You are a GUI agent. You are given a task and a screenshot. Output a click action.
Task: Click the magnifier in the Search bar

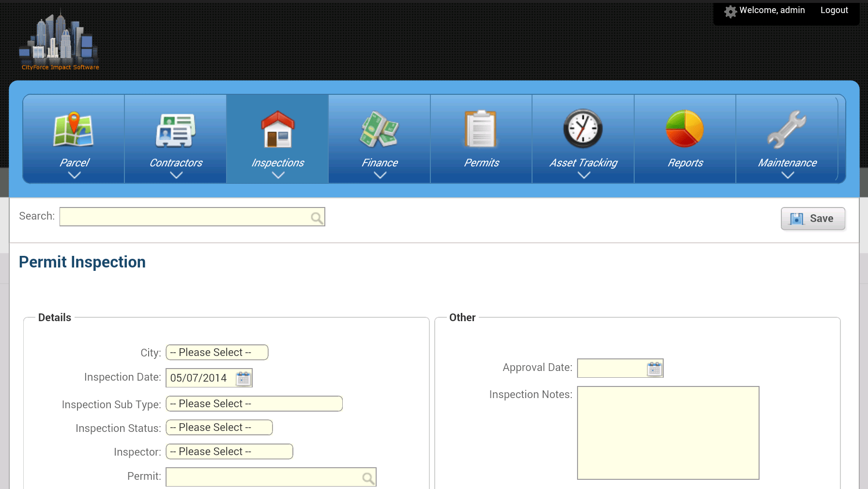point(317,217)
